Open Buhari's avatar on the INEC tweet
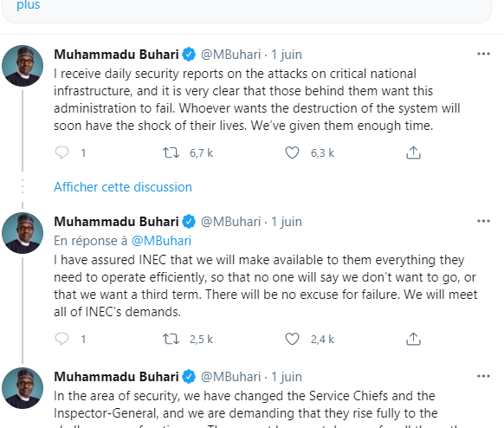Screen dimensions: 504x428 pyautogui.click(x=23, y=233)
